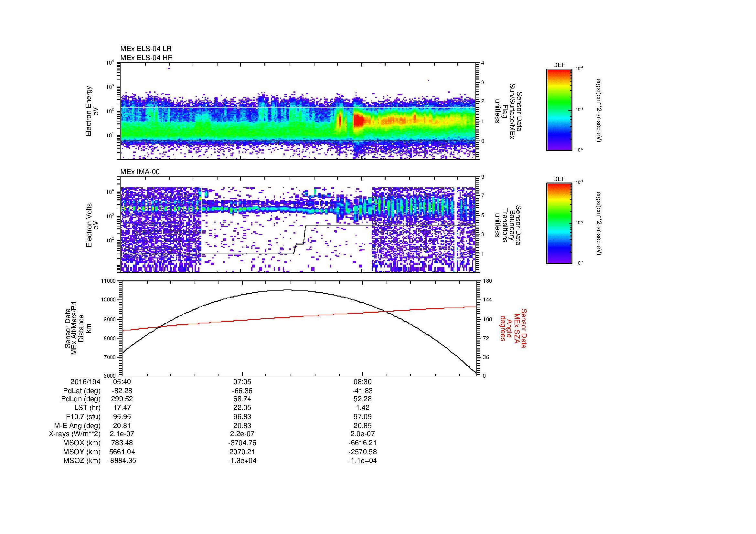Screen dimensions: 756x534
Task: Click the F10.7 value '95.95'
Action: (x=122, y=416)
